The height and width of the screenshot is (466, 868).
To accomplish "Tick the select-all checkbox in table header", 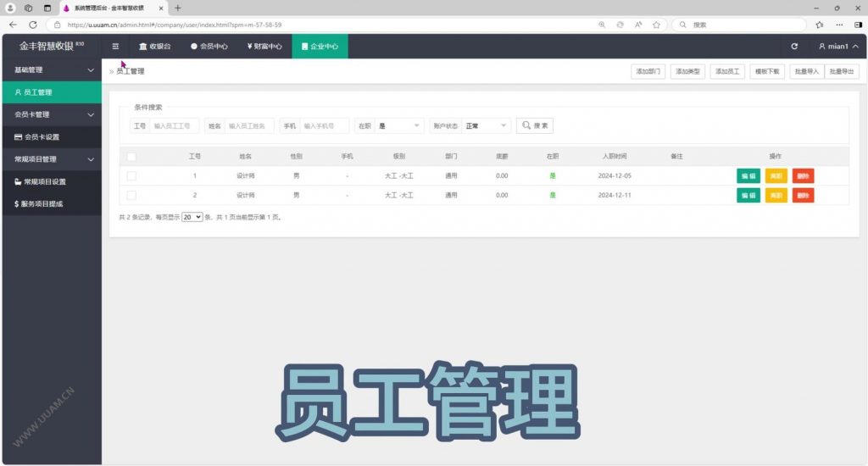I will [x=131, y=157].
